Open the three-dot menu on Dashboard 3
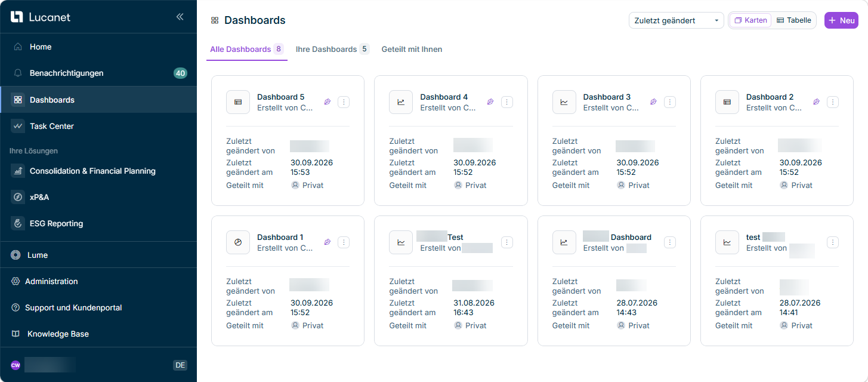Image resolution: width=868 pixels, height=382 pixels. tap(670, 102)
